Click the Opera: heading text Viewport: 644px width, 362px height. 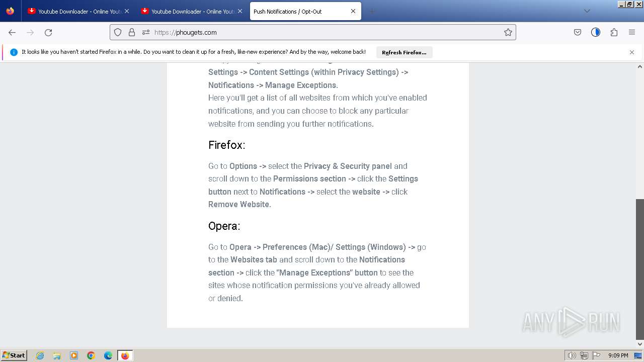click(x=224, y=226)
